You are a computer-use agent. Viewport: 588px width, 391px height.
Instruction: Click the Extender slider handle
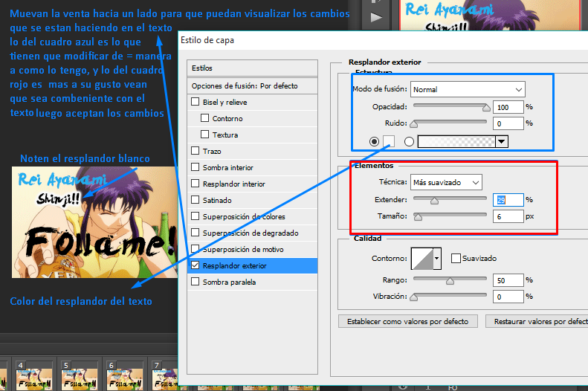pos(434,201)
